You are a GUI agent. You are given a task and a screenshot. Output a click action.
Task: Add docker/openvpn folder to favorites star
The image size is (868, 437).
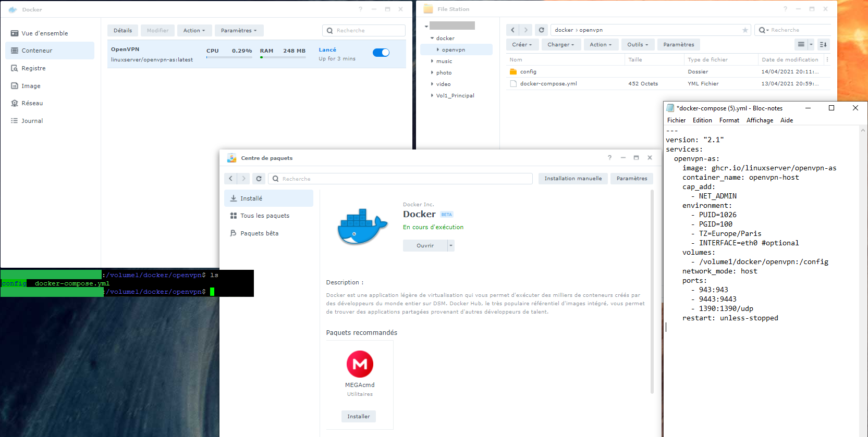pyautogui.click(x=745, y=30)
